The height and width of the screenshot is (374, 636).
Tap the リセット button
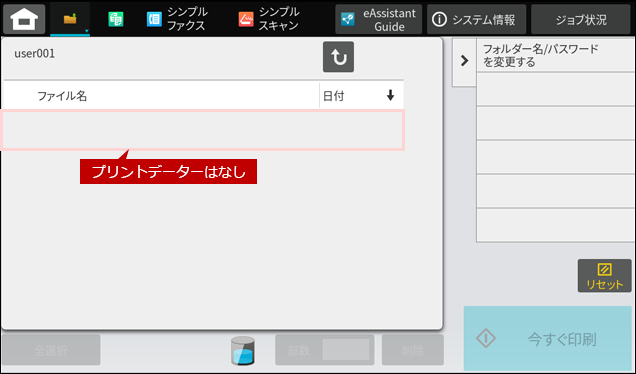point(604,276)
